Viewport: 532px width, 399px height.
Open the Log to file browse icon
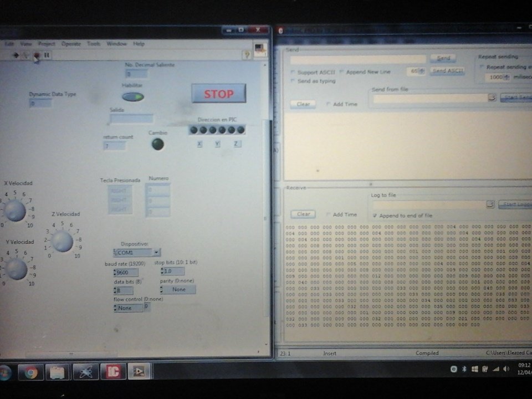(490, 203)
